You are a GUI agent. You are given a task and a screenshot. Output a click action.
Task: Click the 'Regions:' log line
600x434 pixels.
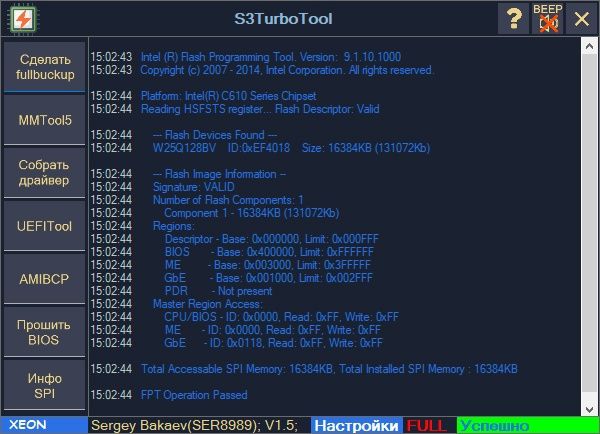[173, 226]
